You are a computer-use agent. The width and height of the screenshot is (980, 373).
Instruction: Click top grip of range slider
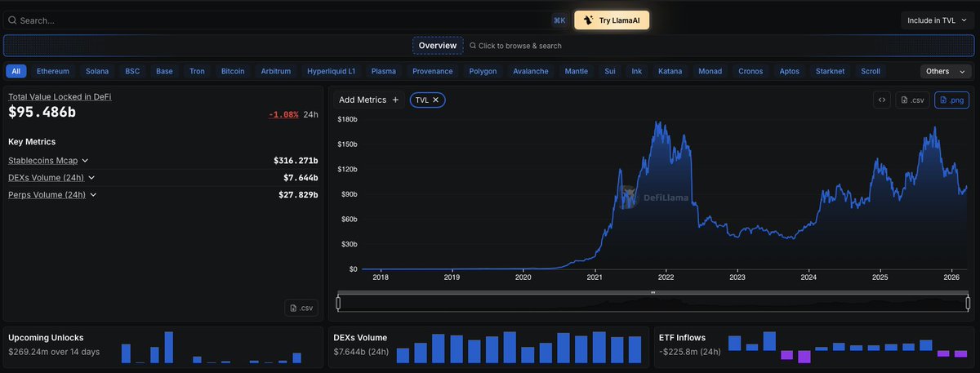(x=653, y=292)
